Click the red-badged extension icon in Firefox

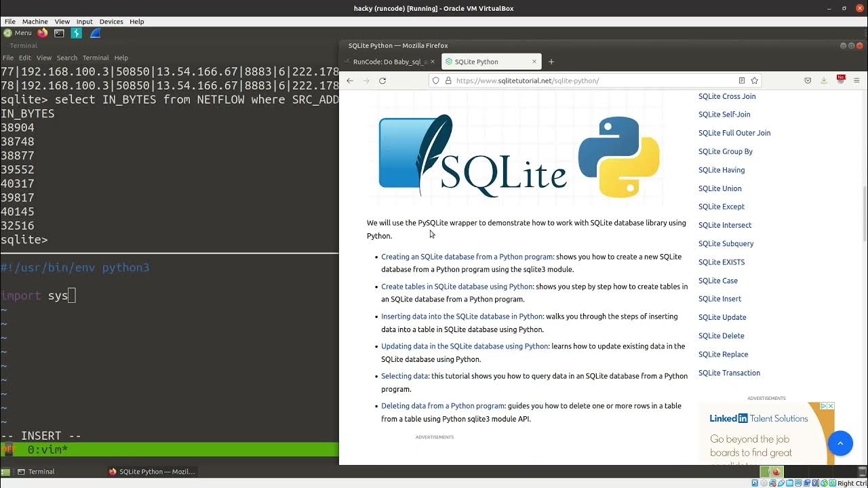point(841,79)
